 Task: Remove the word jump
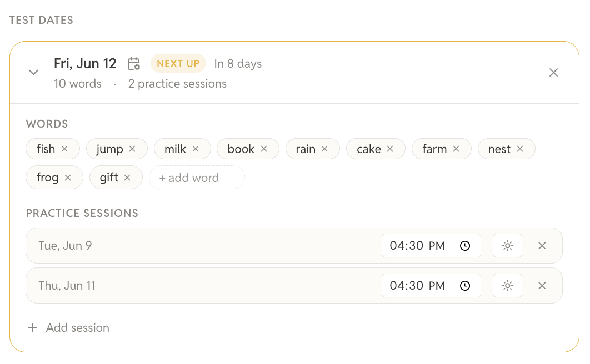132,149
